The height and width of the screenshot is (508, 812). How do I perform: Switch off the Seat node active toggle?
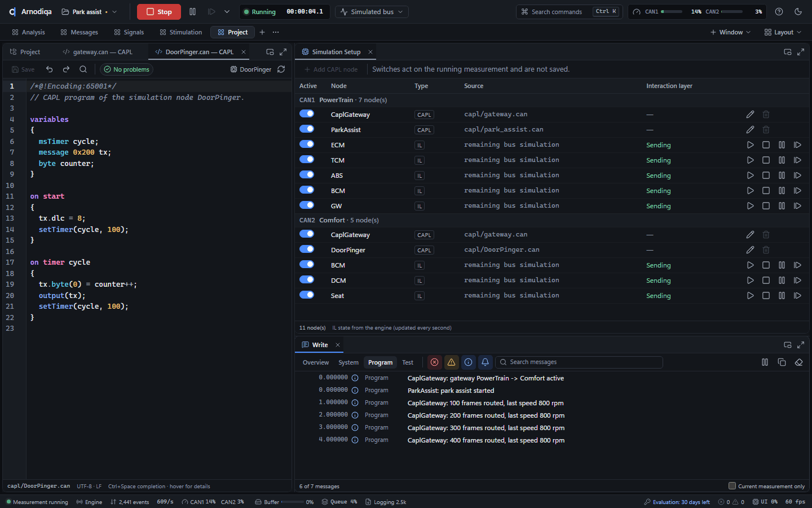pyautogui.click(x=307, y=295)
